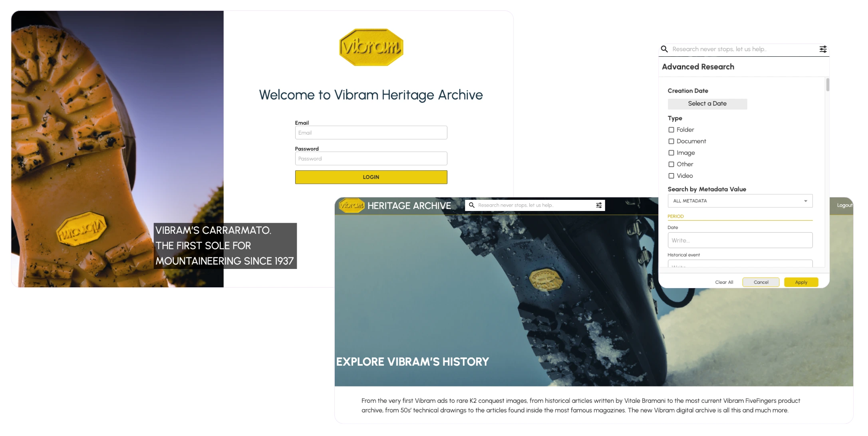Click the search magnifier icon in archive bar
Viewport: 868px width, 436px height.
[x=472, y=205]
